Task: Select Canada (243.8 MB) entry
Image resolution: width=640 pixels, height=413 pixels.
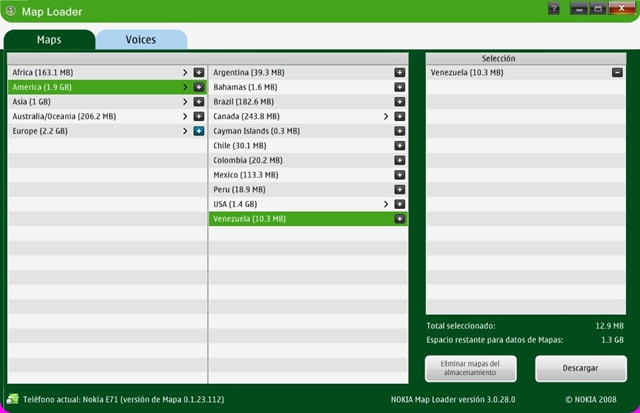Action: [308, 117]
